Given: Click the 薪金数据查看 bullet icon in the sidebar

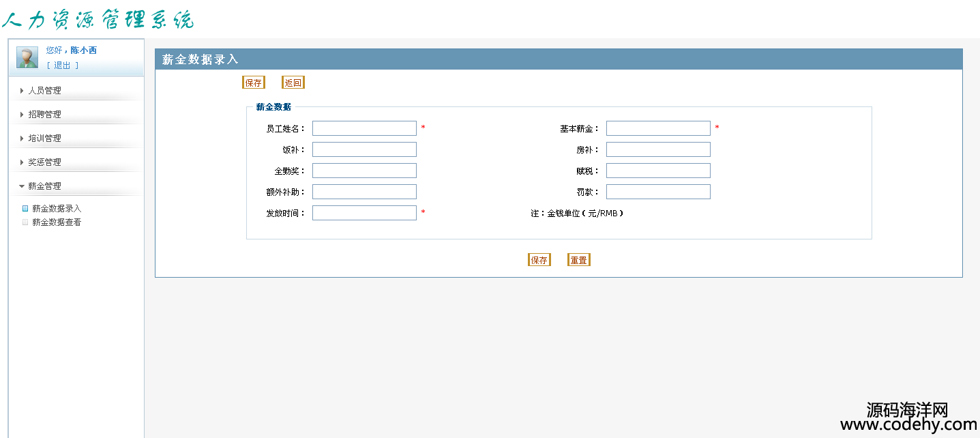Looking at the screenshot, I should click(x=25, y=222).
